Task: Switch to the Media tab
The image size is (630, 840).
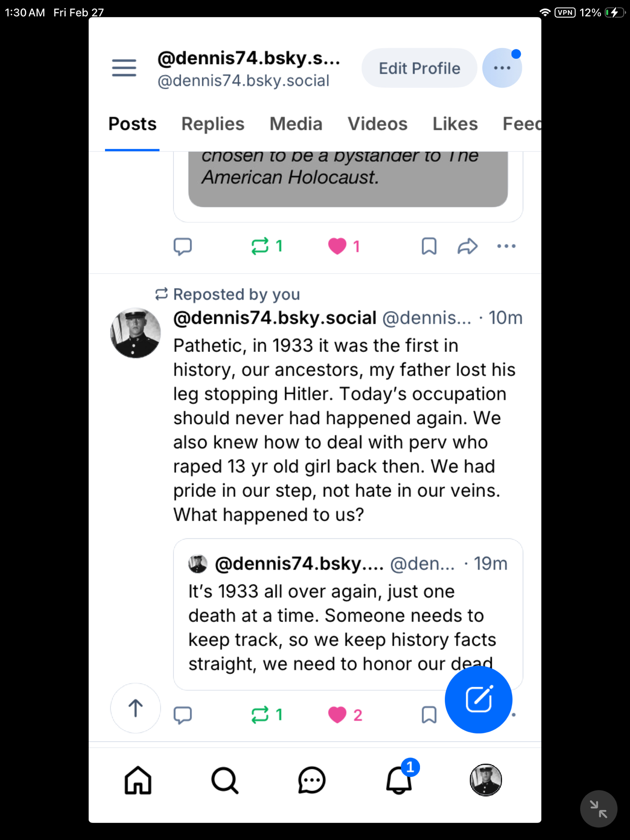Action: coord(296,124)
